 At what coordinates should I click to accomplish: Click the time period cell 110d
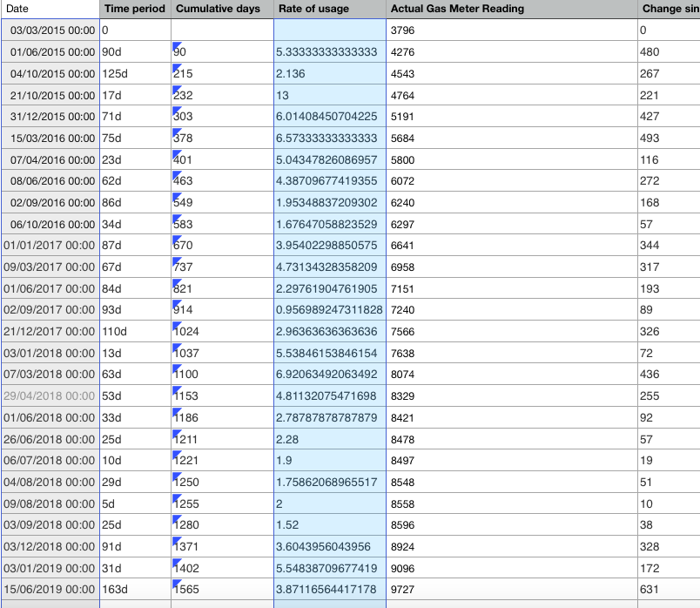click(x=135, y=332)
